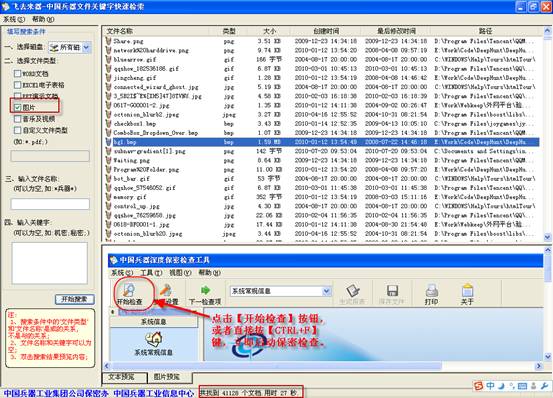Viewport: 553px width, 398px height.
Task: Switch to the 图片预览 tab
Action: [170, 377]
